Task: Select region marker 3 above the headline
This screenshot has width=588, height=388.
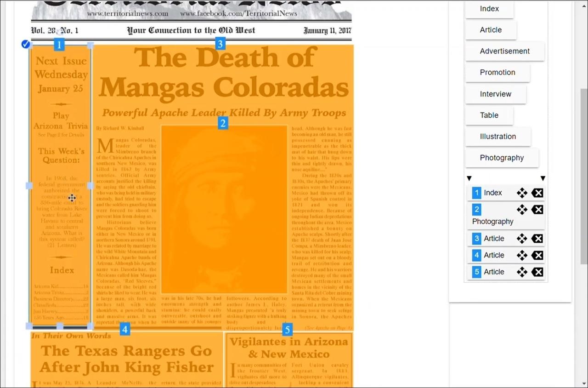Action: coord(220,44)
